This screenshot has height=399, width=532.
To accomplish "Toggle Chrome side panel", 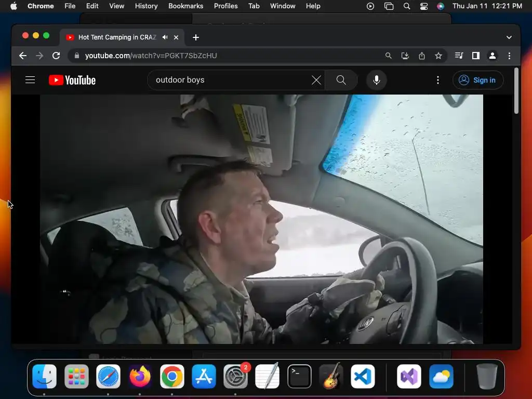I will click(476, 56).
